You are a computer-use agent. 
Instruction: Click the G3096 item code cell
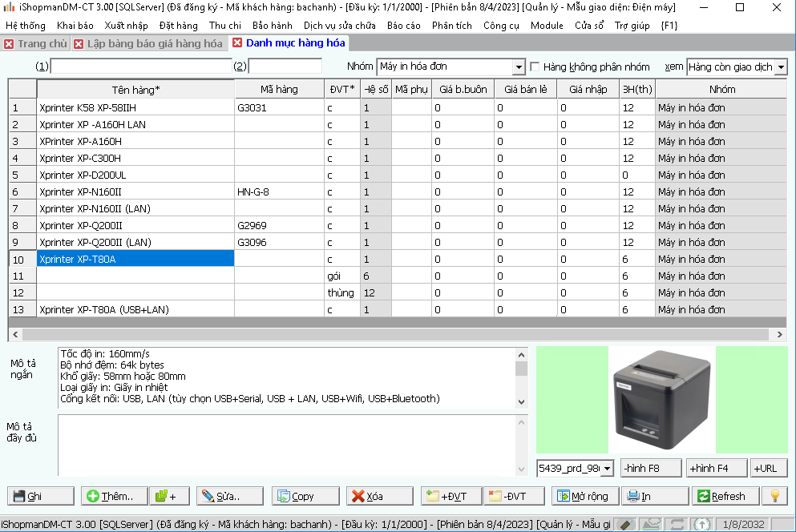279,242
